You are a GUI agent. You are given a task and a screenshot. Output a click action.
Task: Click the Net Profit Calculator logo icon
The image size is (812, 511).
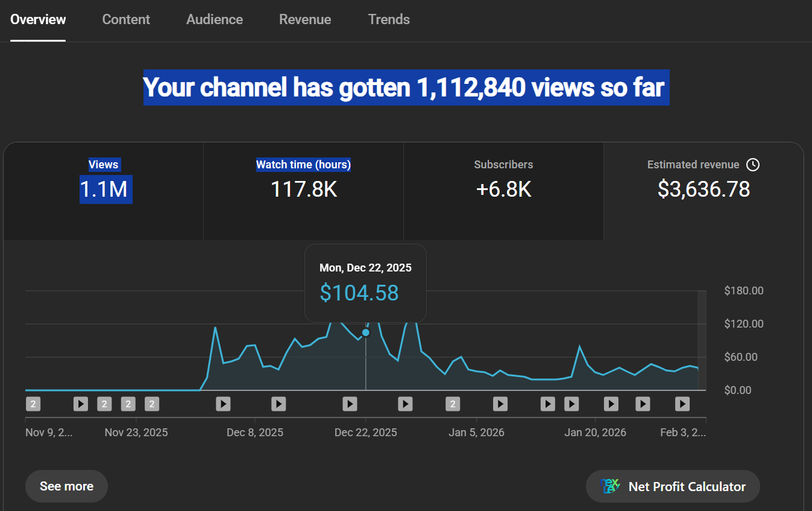pyautogui.click(x=610, y=486)
